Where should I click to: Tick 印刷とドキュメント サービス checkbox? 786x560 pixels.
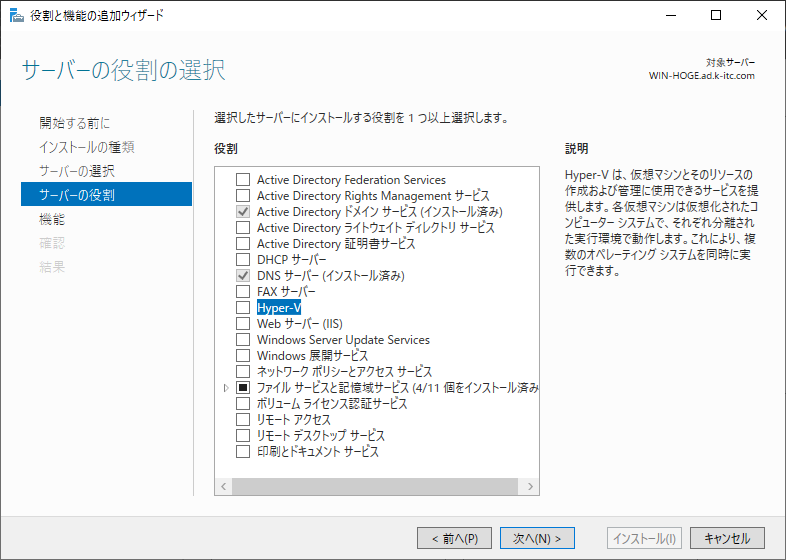point(243,451)
